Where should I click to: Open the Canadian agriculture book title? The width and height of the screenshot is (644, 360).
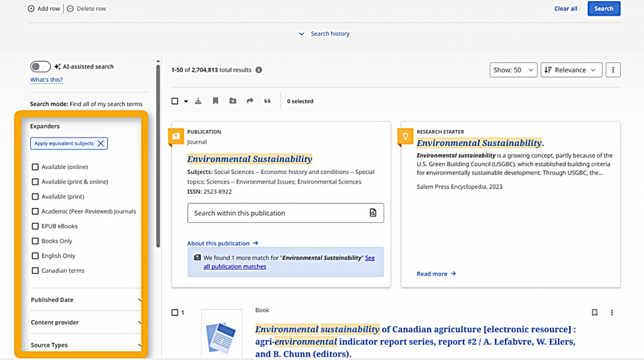click(x=415, y=342)
